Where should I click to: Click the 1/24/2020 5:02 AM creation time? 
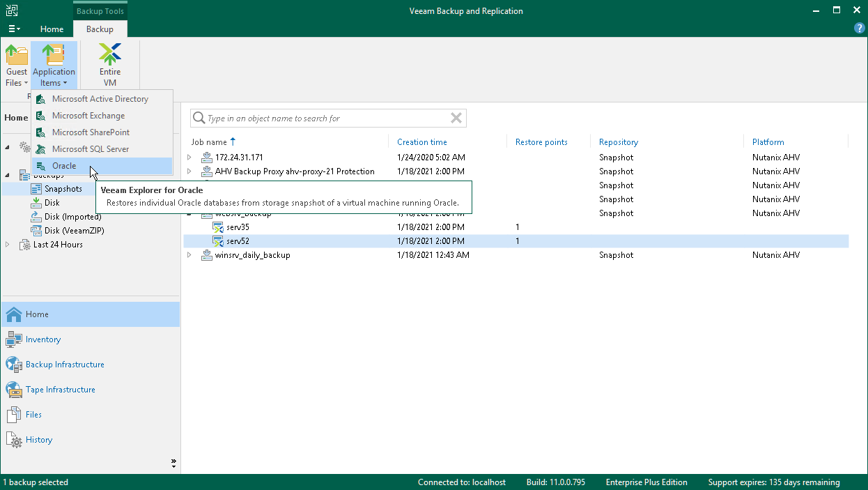(x=431, y=158)
